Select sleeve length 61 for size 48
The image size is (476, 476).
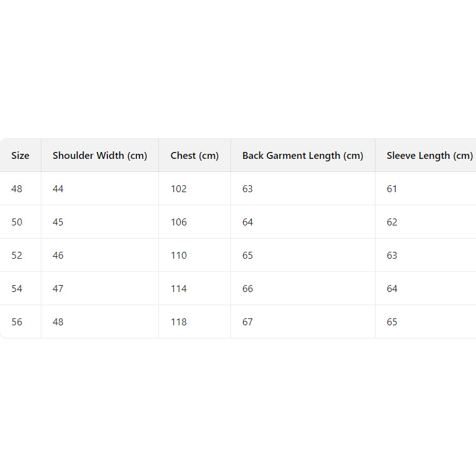(392, 189)
